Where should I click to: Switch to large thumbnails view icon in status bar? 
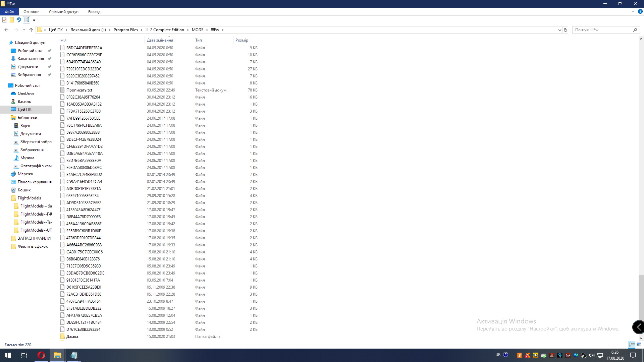[639, 345]
